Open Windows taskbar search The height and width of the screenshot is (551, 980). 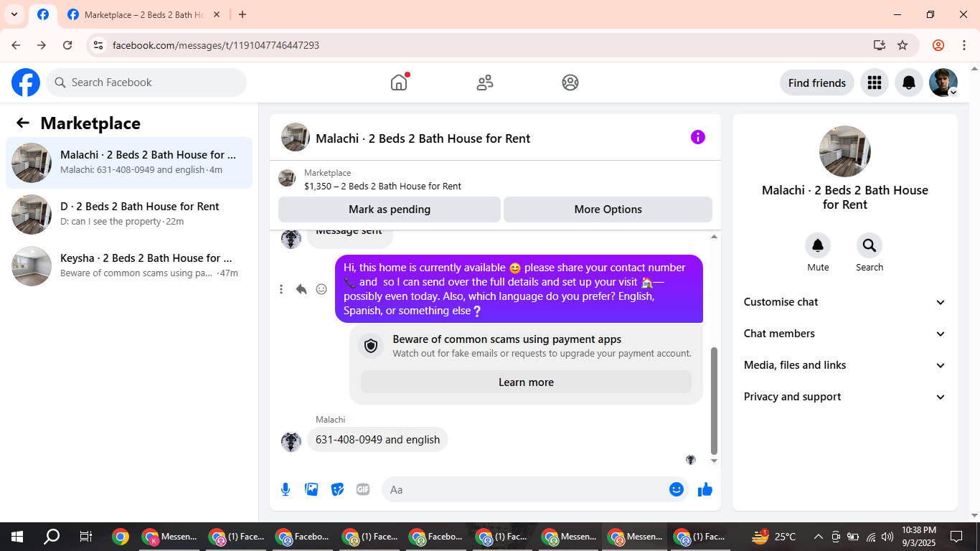pos(52,537)
